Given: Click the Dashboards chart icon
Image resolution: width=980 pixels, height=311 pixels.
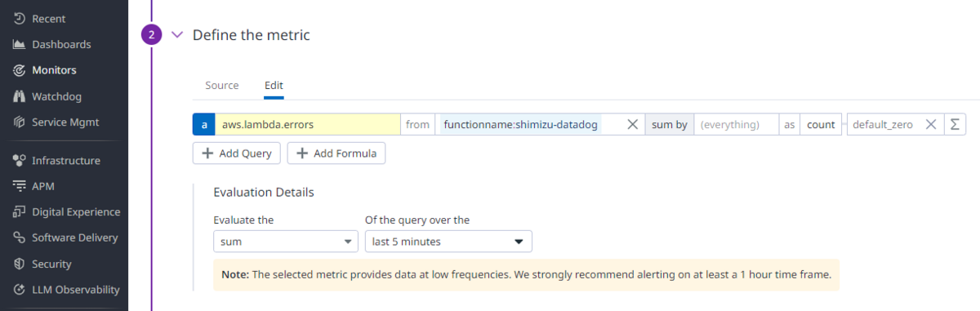Looking at the screenshot, I should 19,44.
